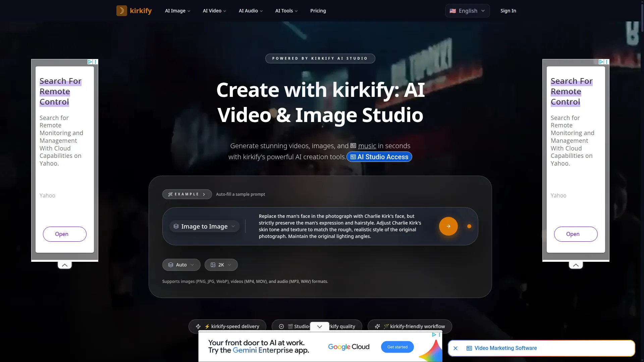The width and height of the screenshot is (644, 362).
Task: Click the Google Cloud logo in the ad
Action: [349, 347]
